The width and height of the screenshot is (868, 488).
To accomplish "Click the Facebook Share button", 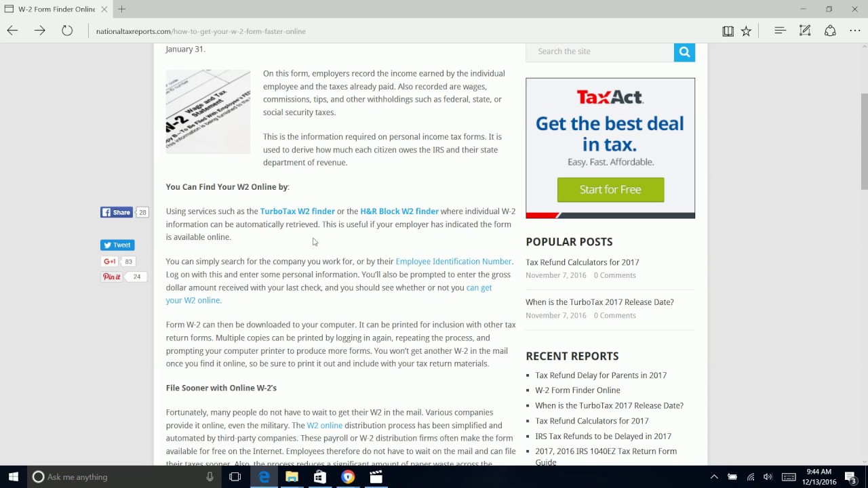I will coord(117,212).
